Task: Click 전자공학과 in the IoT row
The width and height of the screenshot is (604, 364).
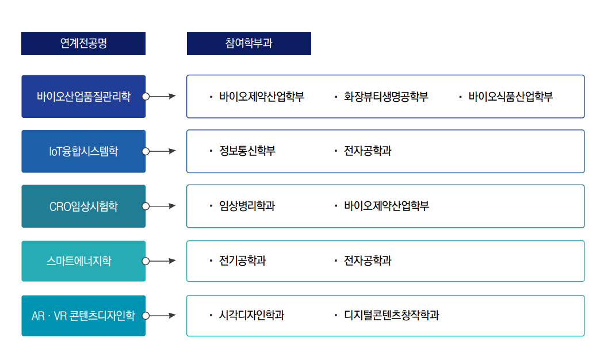Action: (368, 151)
